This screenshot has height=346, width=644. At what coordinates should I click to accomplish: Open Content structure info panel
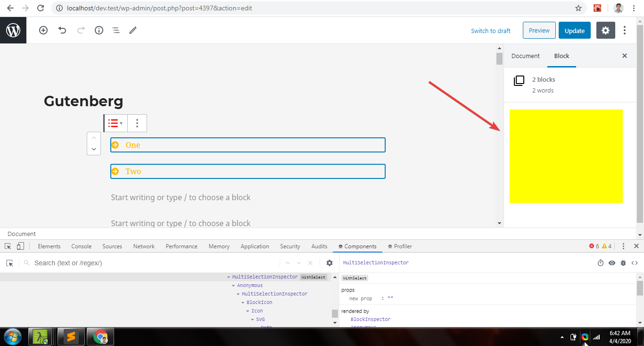click(99, 30)
